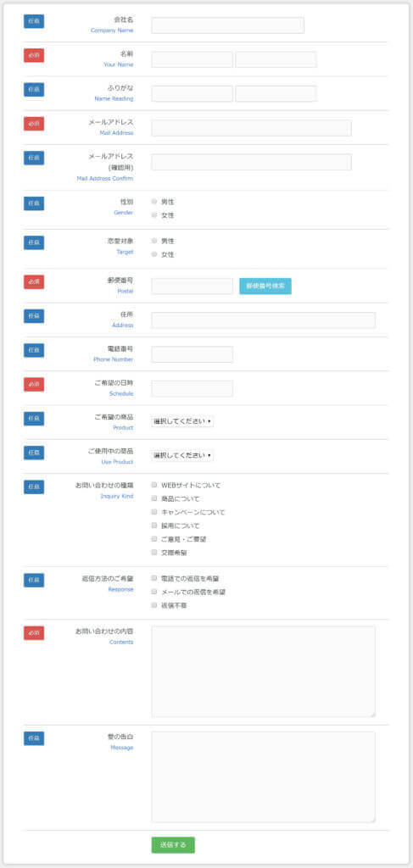
Task: Enable メールでの返信を希望 response option
Action: pos(154,591)
